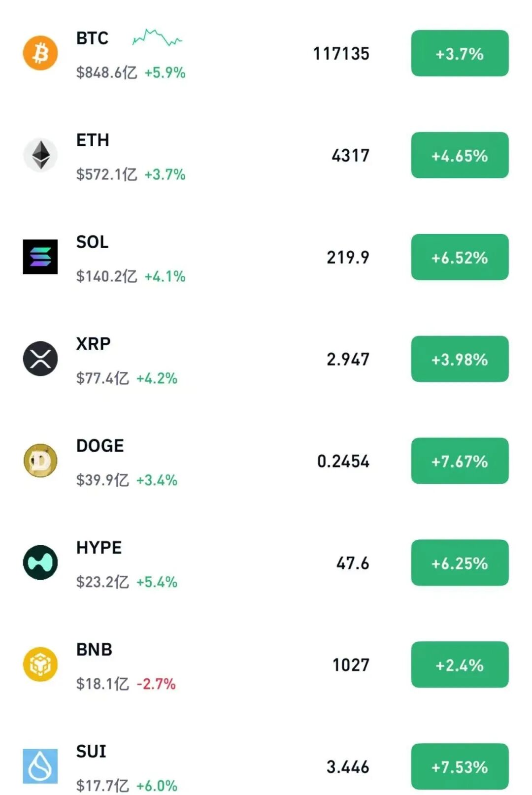
Task: Tap the SUI +7.53% change button
Action: (460, 766)
